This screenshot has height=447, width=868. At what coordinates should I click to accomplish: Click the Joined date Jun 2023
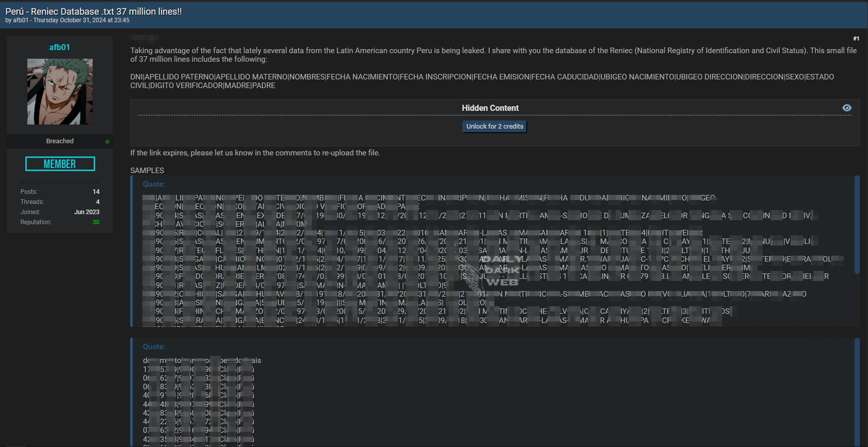tap(87, 212)
